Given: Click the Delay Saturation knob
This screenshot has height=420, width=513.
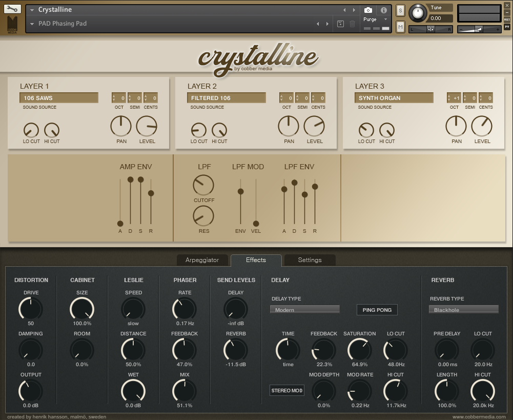Looking at the screenshot, I should click(359, 350).
